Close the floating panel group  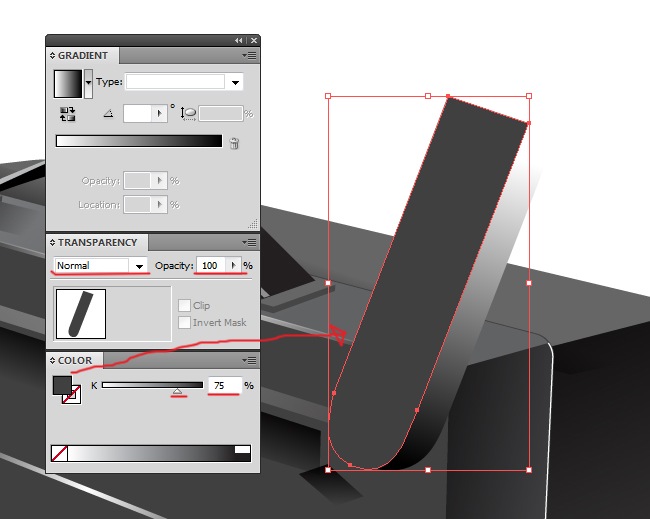(254, 40)
